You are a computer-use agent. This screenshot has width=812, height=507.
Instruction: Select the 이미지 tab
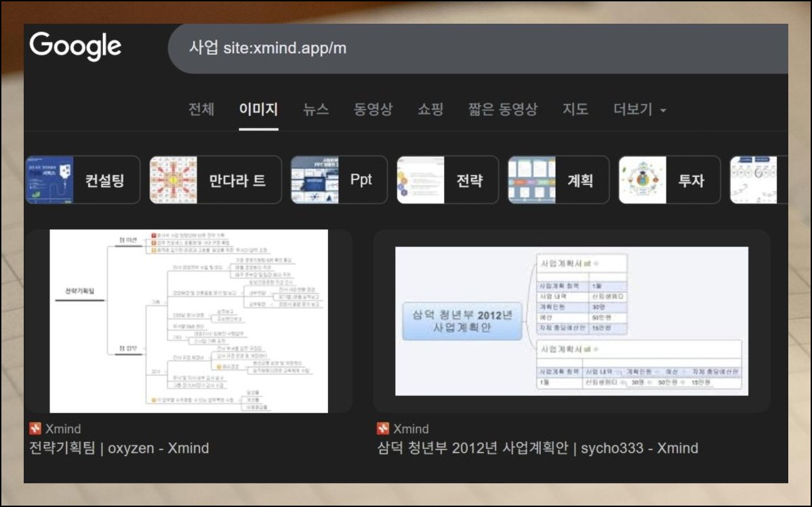coord(258,109)
